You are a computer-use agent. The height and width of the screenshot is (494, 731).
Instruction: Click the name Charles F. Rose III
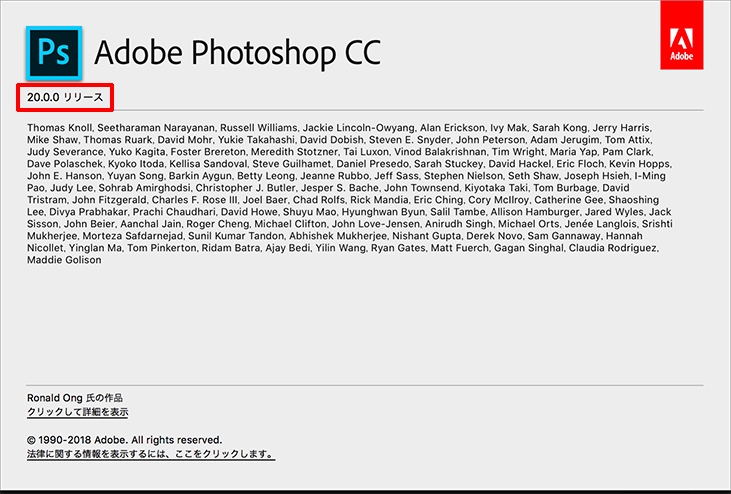tap(194, 200)
